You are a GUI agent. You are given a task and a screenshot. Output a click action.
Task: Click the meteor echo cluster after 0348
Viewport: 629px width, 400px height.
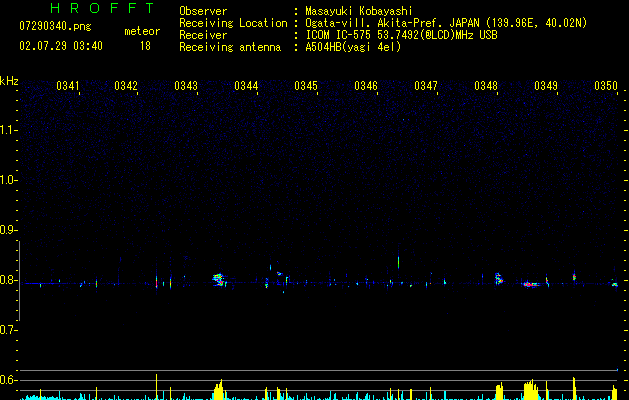(x=499, y=278)
